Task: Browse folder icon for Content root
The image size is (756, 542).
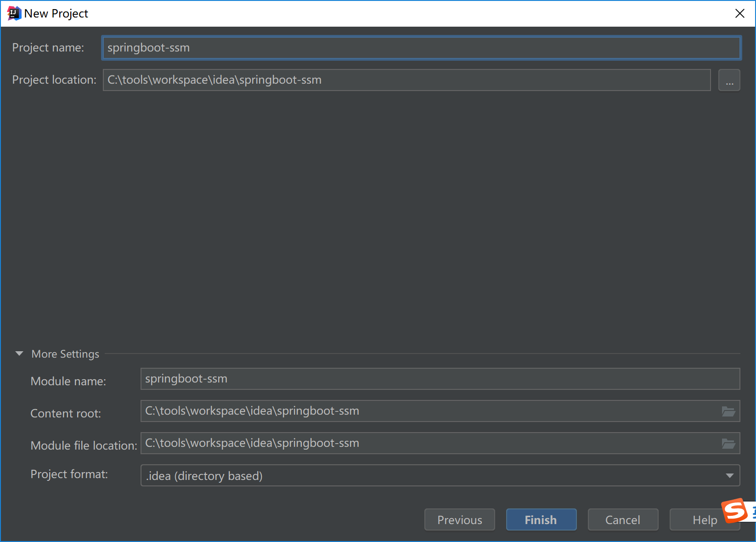Action: 728,411
